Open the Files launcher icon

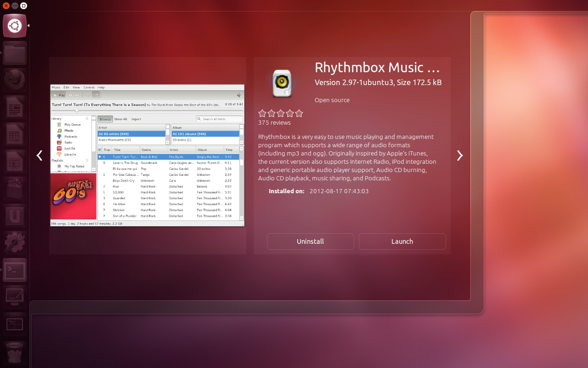(x=15, y=53)
